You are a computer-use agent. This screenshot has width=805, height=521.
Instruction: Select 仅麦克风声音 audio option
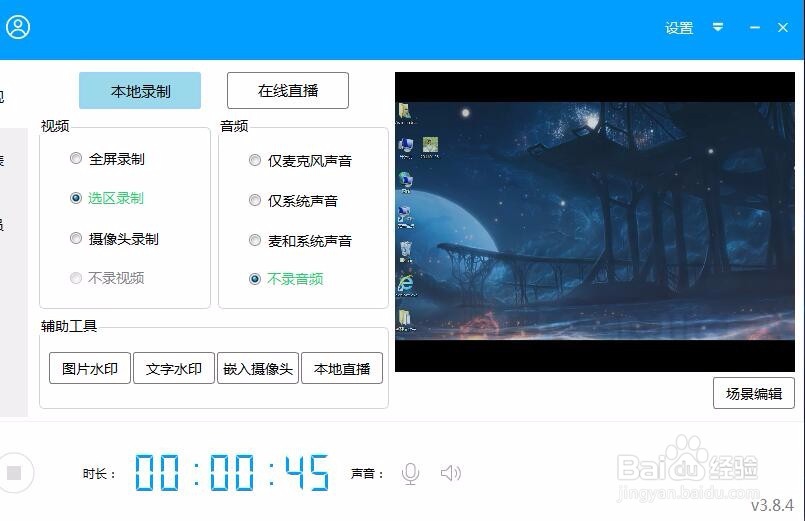(300, 161)
